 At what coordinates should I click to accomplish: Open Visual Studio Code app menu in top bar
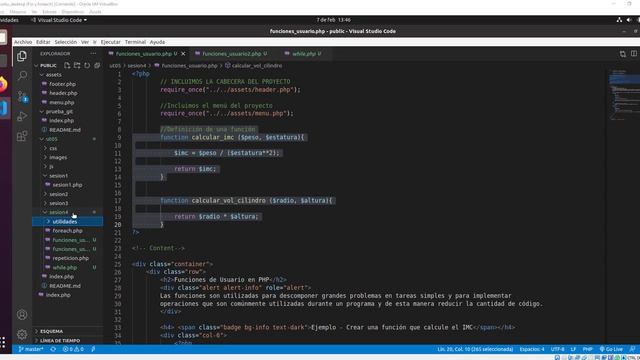(x=59, y=20)
